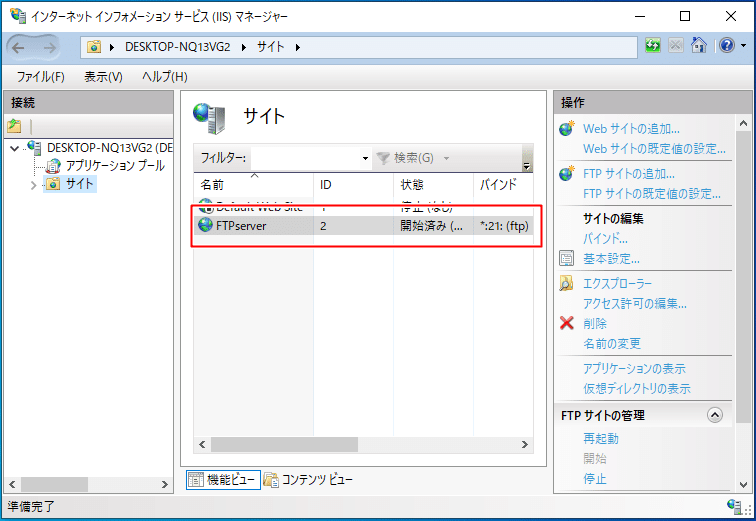
Task: Click the grey stop icon in the toolbar
Action: [675, 46]
